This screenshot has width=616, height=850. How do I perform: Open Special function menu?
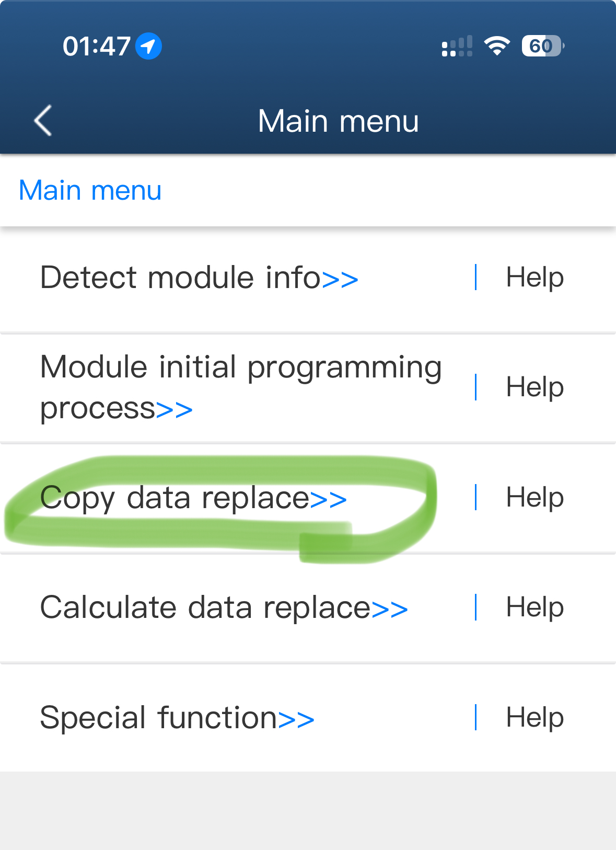[x=158, y=718]
